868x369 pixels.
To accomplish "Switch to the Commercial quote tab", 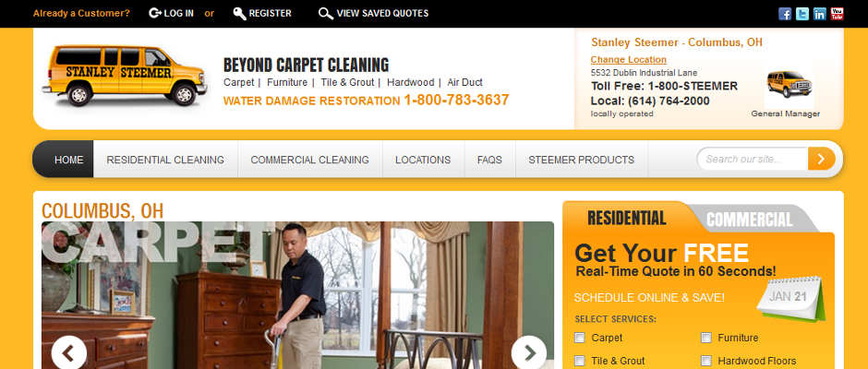I will (749, 220).
